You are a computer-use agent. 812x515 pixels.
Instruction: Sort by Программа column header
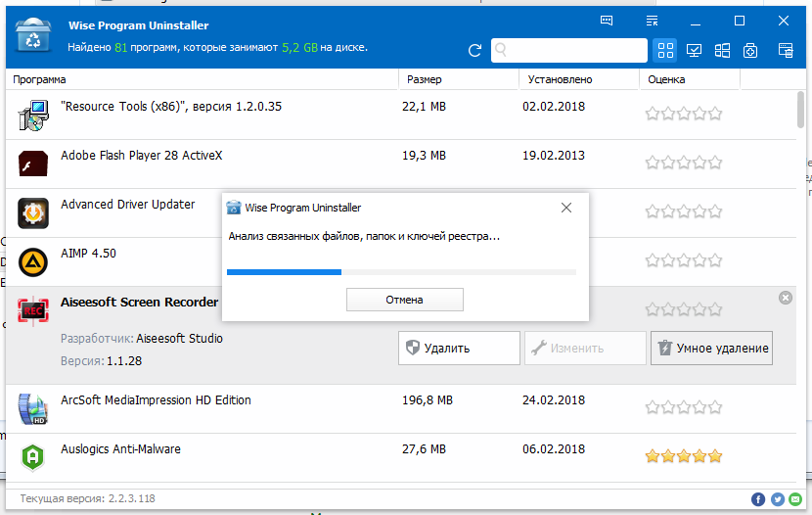(x=39, y=79)
